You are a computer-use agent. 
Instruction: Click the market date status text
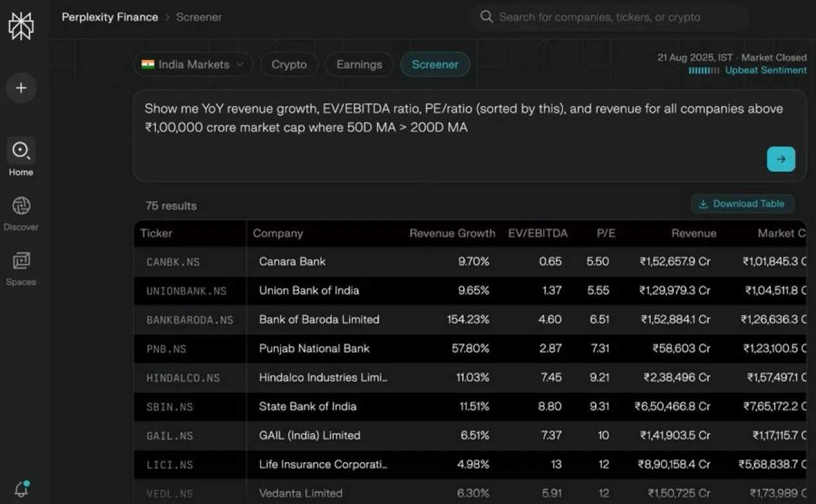[x=732, y=57]
